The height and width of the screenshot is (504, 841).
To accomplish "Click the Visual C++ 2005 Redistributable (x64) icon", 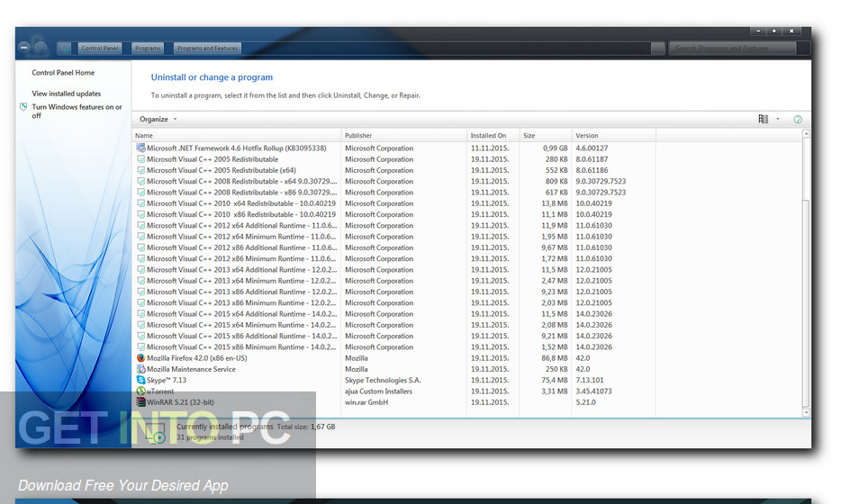I will pyautogui.click(x=141, y=170).
